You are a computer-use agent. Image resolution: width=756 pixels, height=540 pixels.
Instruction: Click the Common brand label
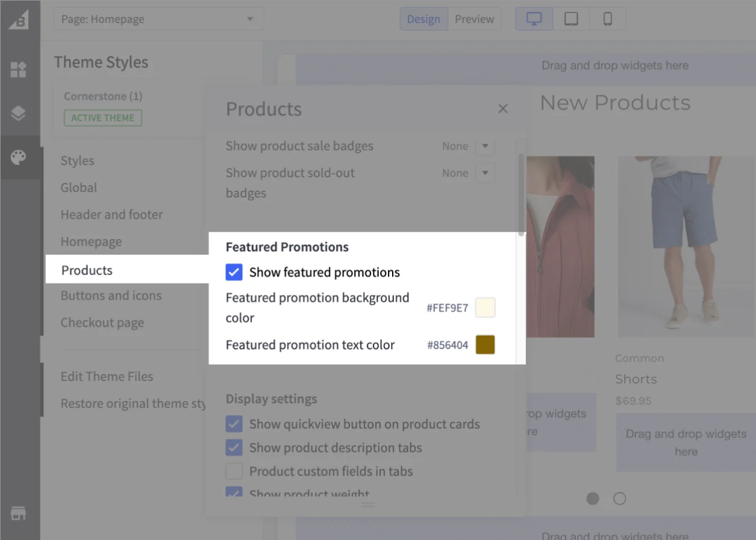click(x=640, y=358)
